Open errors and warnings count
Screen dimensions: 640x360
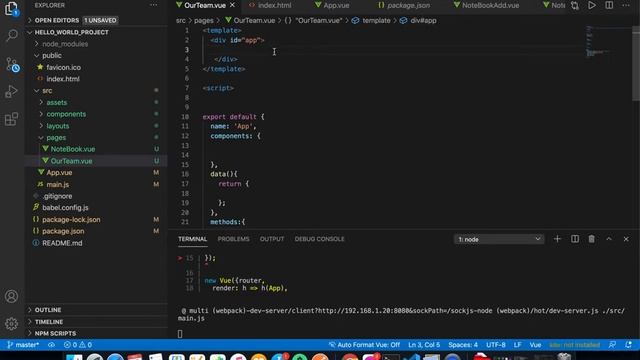[x=78, y=345]
